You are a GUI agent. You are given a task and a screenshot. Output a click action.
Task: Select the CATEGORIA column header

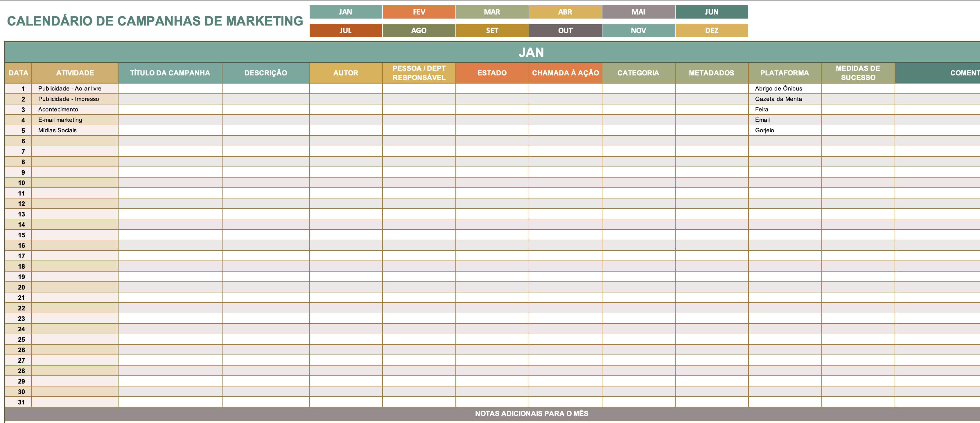click(638, 73)
